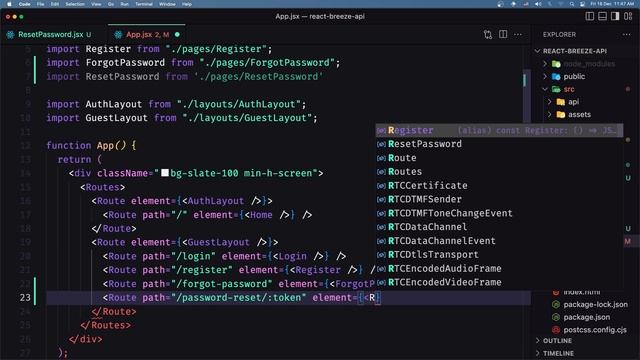Collapse the src folder
The height and width of the screenshot is (360, 640).
pos(545,89)
